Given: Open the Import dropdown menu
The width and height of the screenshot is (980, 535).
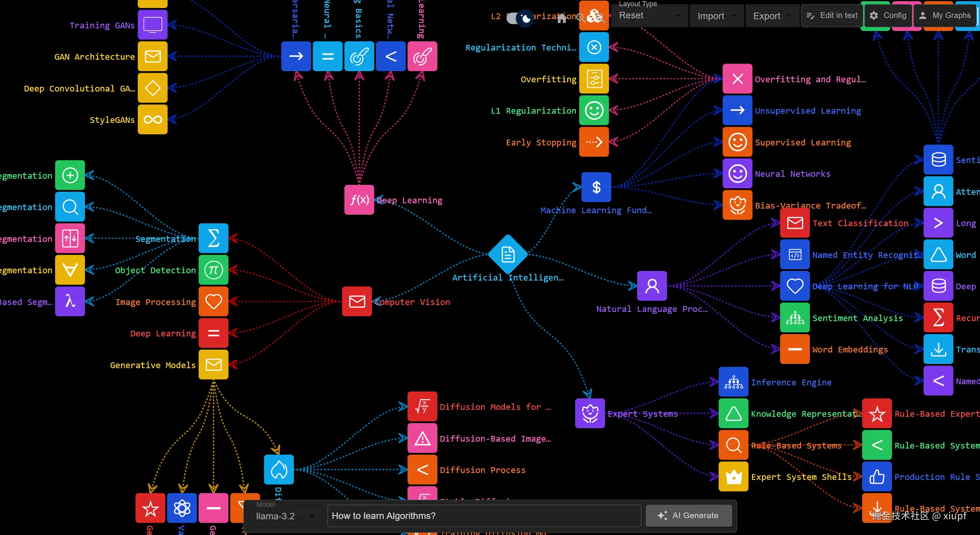Looking at the screenshot, I should click(x=716, y=16).
